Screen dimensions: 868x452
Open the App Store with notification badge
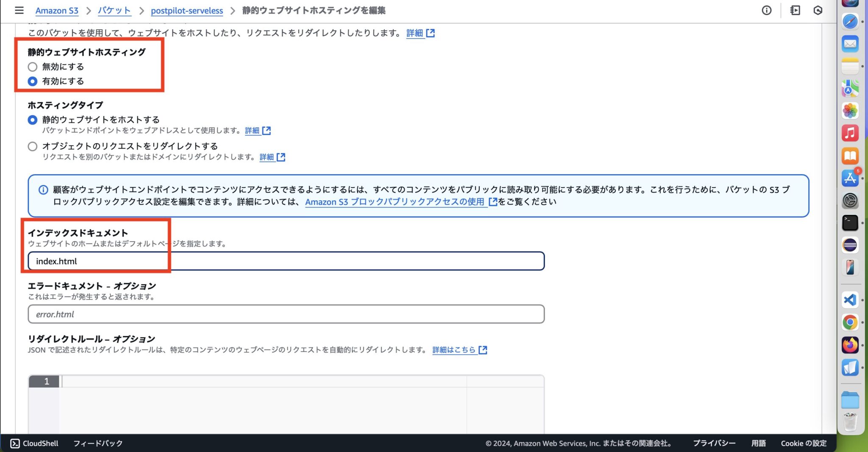(850, 178)
